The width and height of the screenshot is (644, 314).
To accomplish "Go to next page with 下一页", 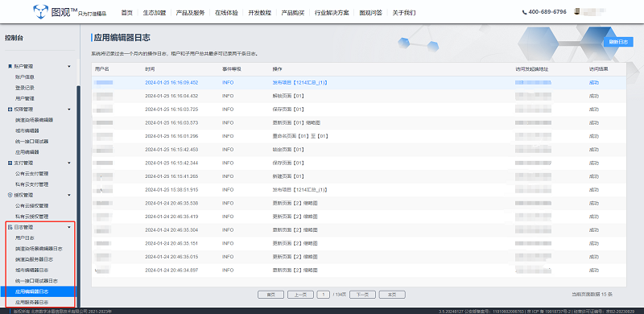I will point(362,295).
